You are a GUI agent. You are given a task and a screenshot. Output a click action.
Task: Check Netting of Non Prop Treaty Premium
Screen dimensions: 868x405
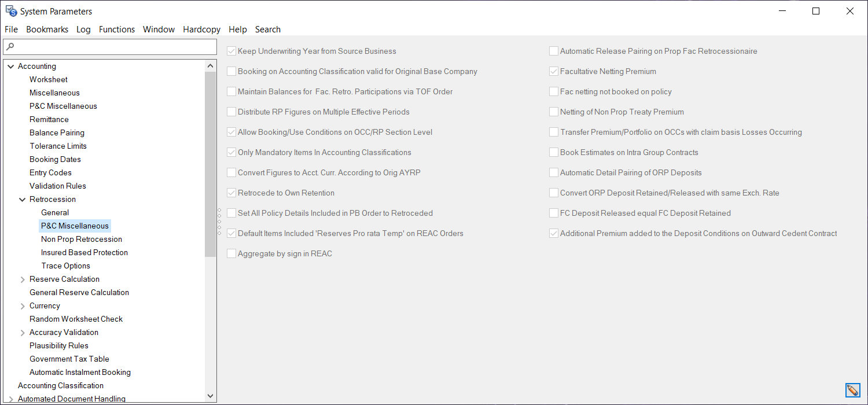(x=553, y=112)
